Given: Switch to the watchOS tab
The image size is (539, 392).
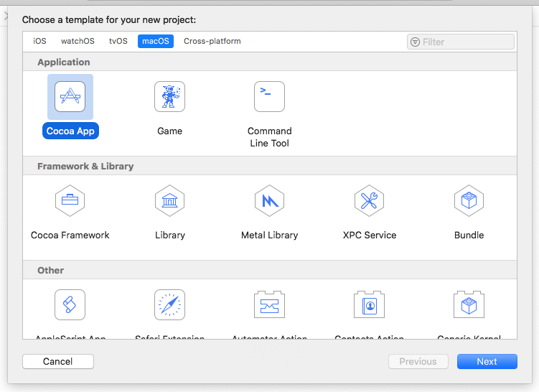Looking at the screenshot, I should click(x=78, y=41).
